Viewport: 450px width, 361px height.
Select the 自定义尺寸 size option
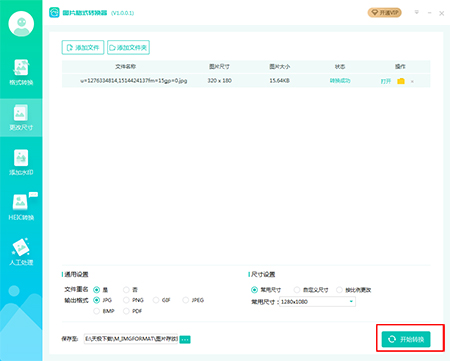coord(297,290)
